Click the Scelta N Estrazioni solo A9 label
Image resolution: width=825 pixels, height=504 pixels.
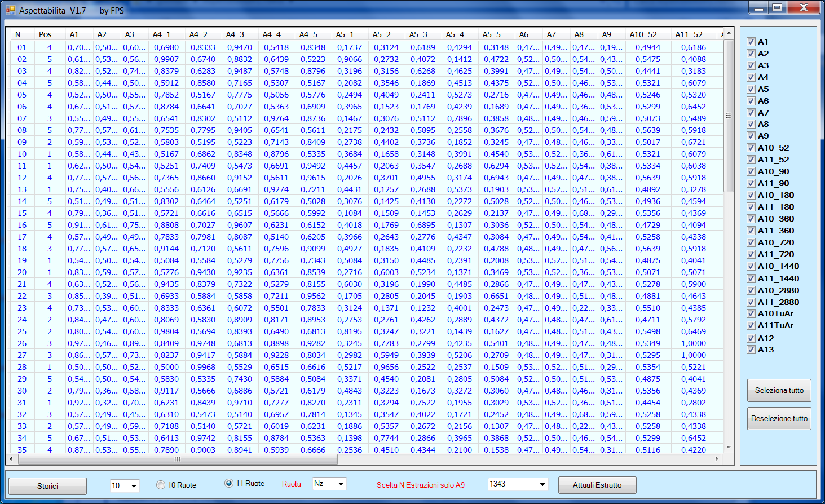tap(421, 485)
